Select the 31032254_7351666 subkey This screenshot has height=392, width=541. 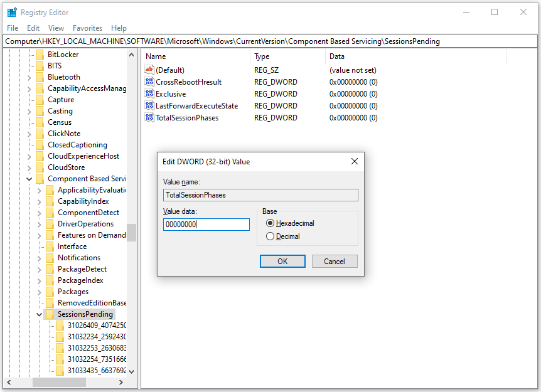coord(97,359)
